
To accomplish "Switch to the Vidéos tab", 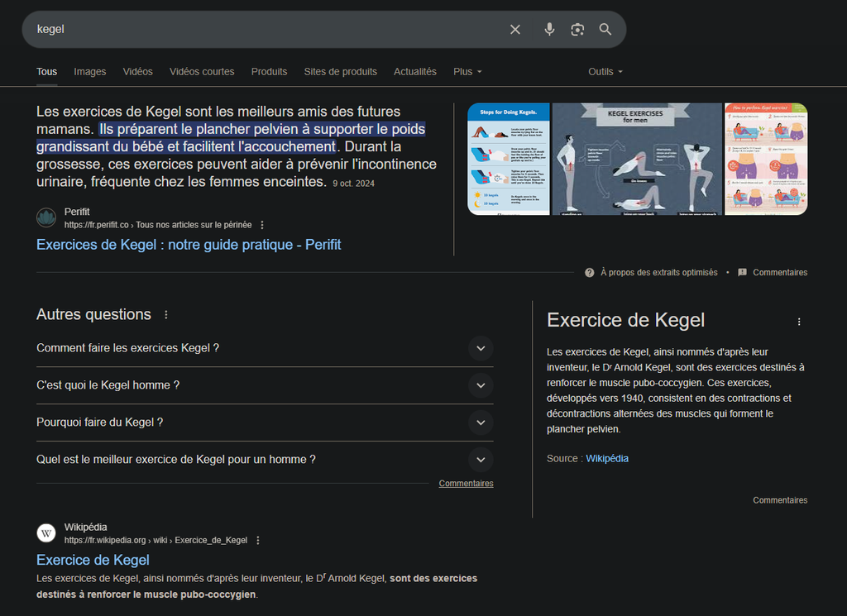I will click(x=138, y=72).
